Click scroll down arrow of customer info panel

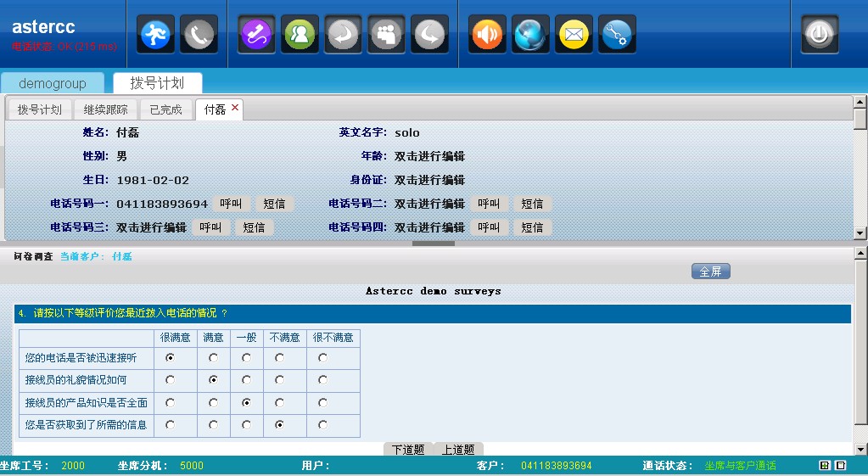[x=860, y=233]
